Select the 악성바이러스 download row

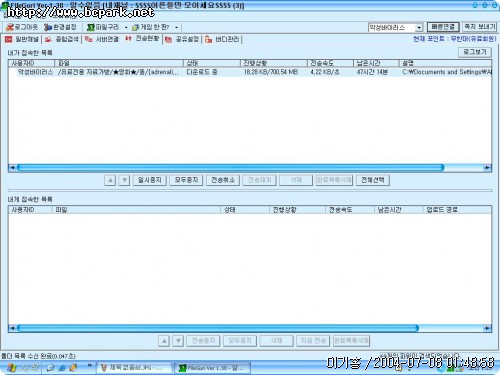click(x=250, y=72)
